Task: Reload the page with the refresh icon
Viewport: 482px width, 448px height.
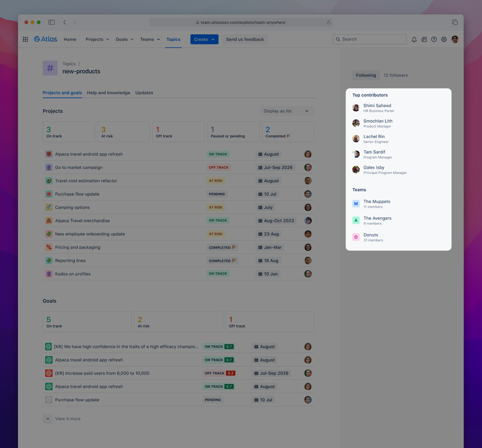Action: [328, 23]
